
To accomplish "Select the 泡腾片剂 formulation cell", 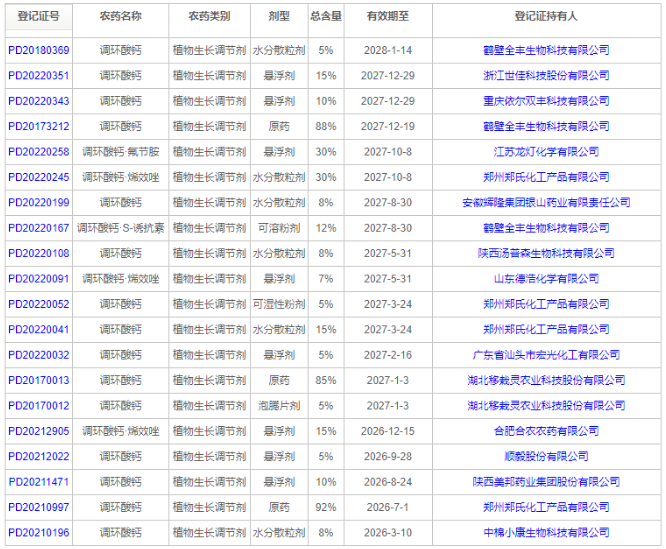I will click(x=279, y=406).
